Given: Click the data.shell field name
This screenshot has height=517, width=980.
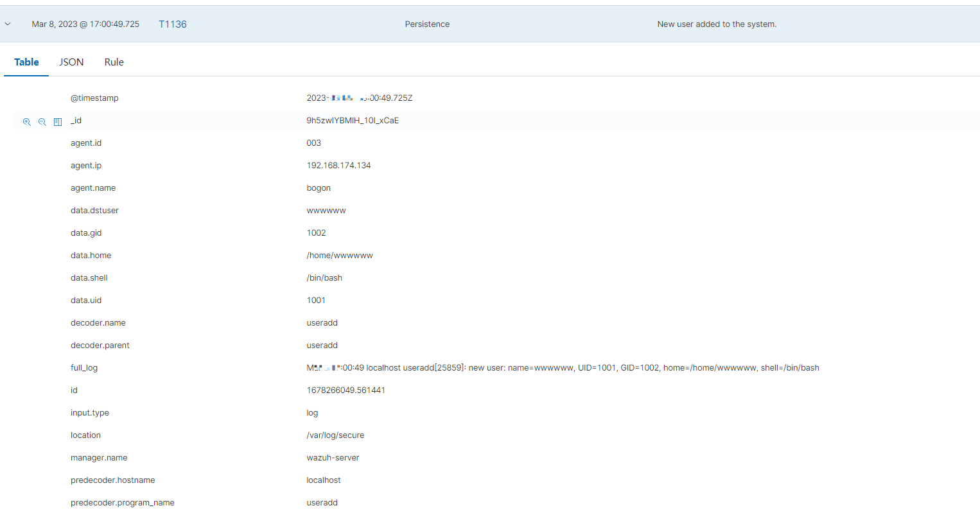Looking at the screenshot, I should coord(89,278).
